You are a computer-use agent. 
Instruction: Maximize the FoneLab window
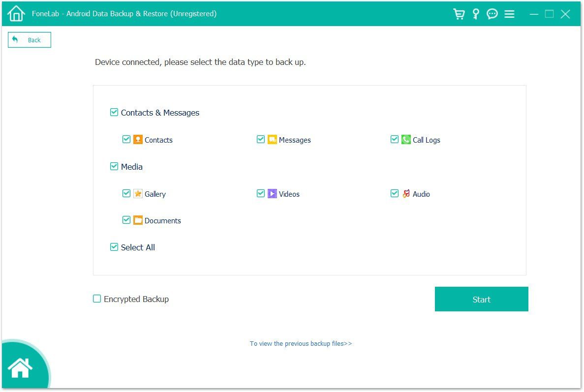pyautogui.click(x=549, y=14)
